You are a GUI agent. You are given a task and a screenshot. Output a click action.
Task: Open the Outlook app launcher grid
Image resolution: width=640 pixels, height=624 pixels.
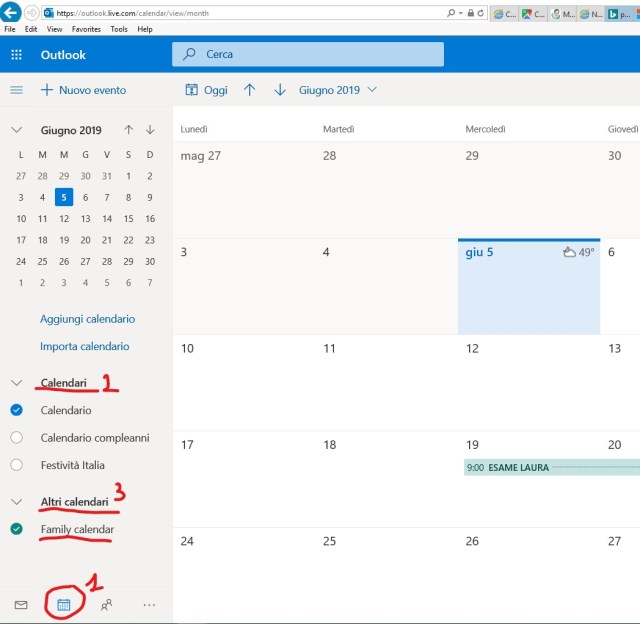(16, 55)
